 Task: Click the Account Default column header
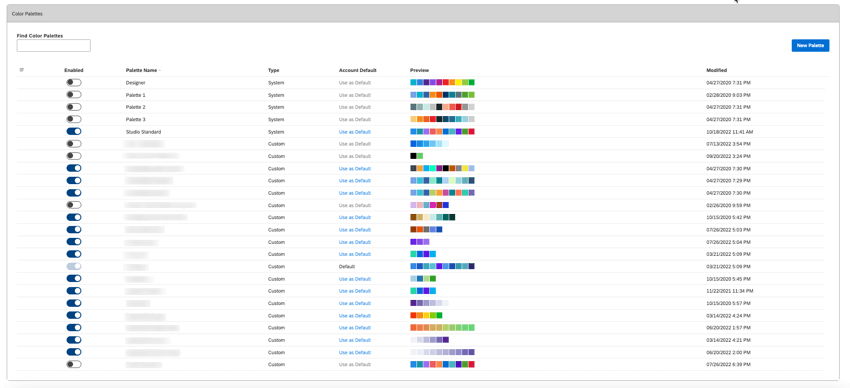357,70
